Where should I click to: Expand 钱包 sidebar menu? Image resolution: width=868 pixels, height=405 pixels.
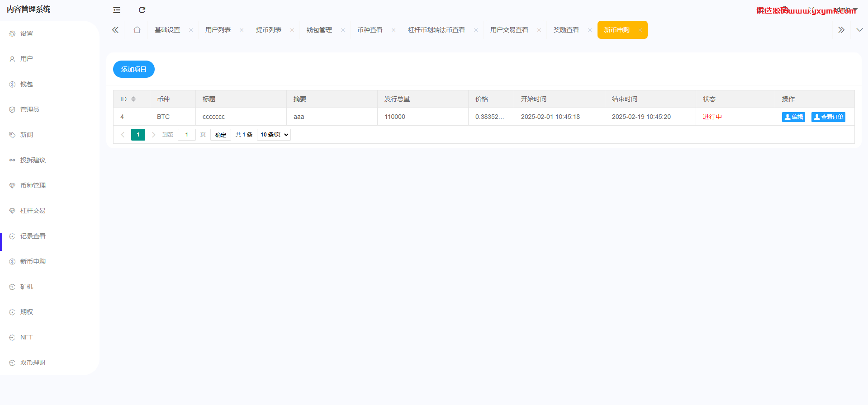pyautogui.click(x=27, y=84)
